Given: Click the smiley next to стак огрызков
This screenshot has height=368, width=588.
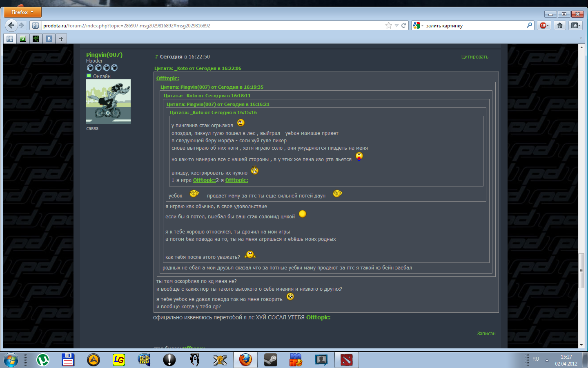Looking at the screenshot, I should pyautogui.click(x=241, y=123).
